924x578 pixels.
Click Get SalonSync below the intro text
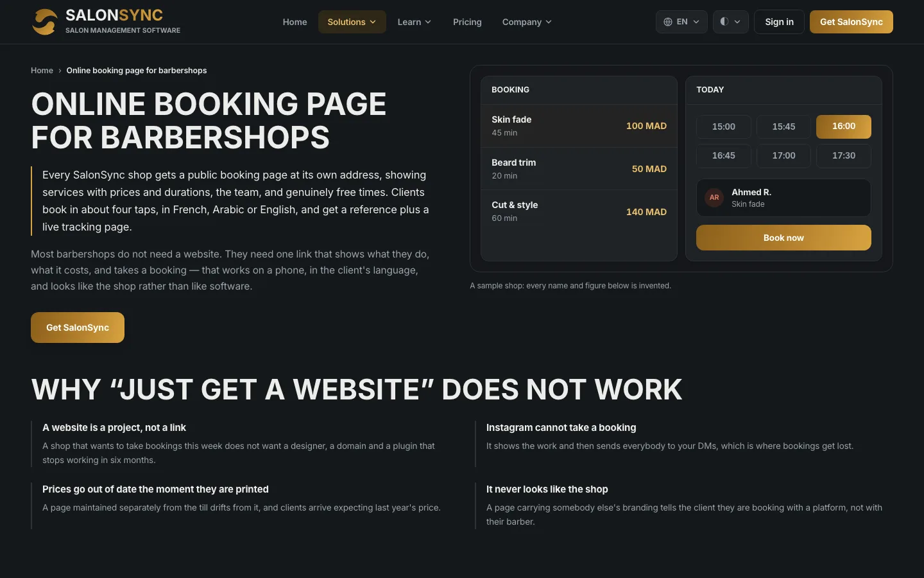(78, 328)
